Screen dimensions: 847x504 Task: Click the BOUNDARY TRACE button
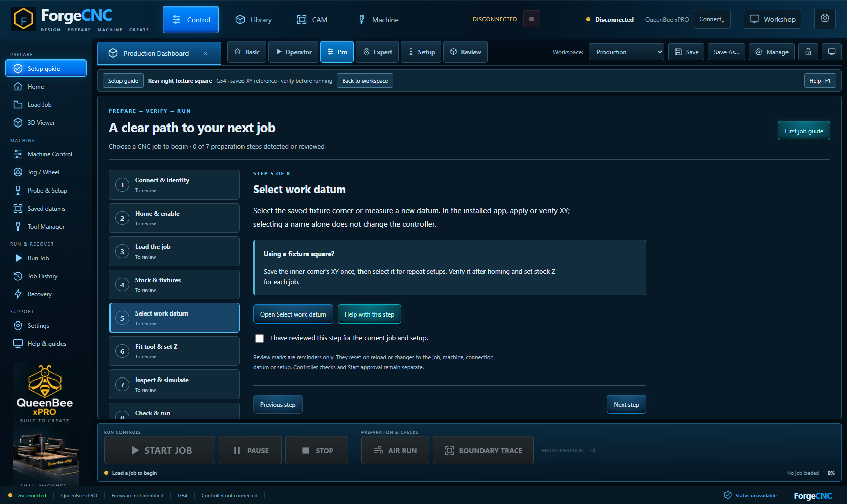point(483,450)
